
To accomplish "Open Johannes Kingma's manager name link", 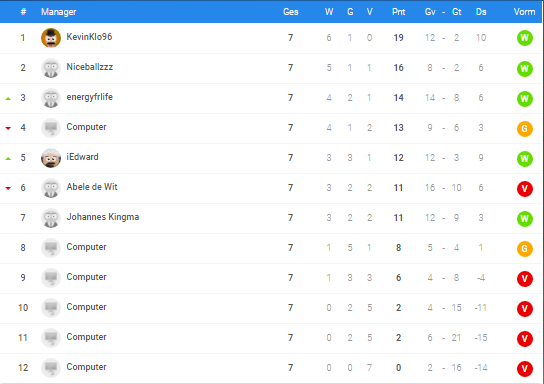I will (x=103, y=217).
